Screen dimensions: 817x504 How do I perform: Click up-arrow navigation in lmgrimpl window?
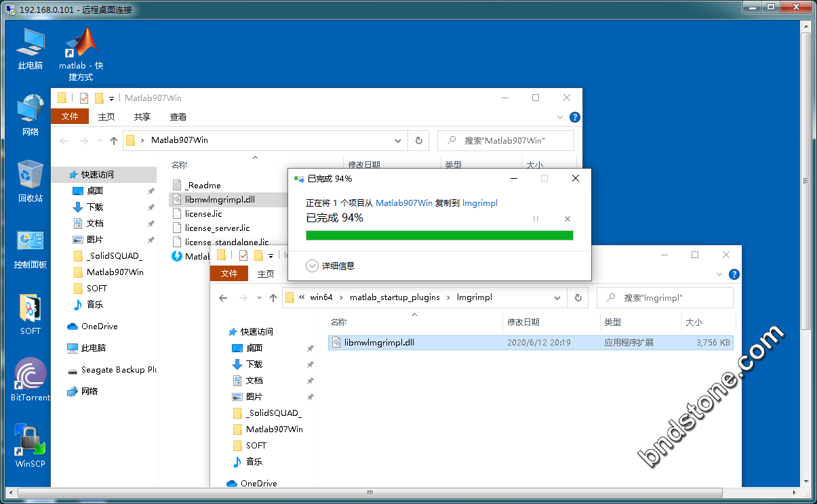[273, 298]
